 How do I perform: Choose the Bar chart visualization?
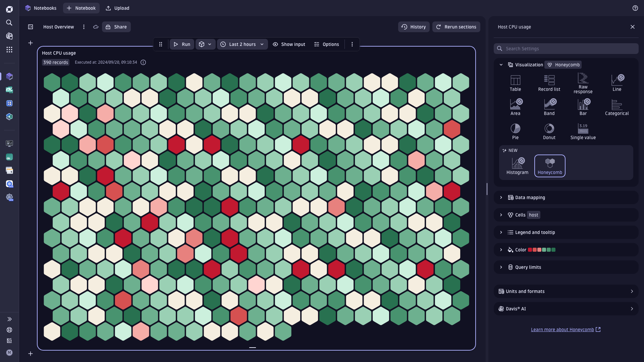[x=583, y=107]
